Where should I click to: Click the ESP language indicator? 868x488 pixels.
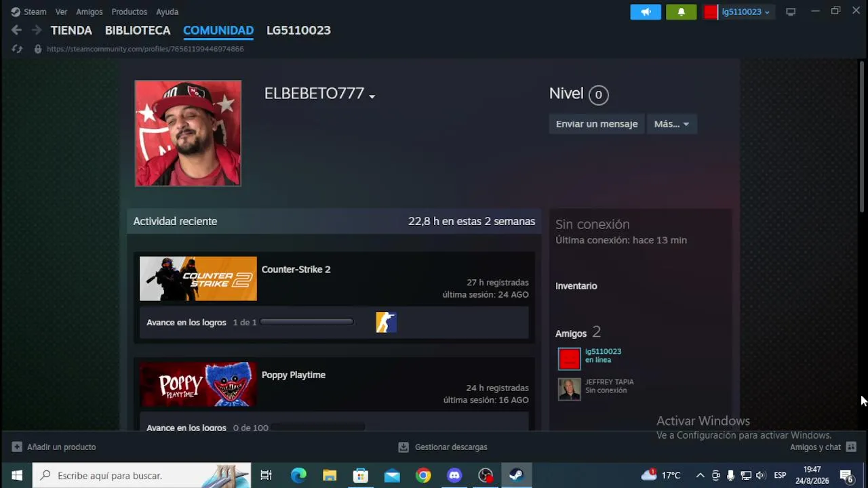tap(781, 475)
